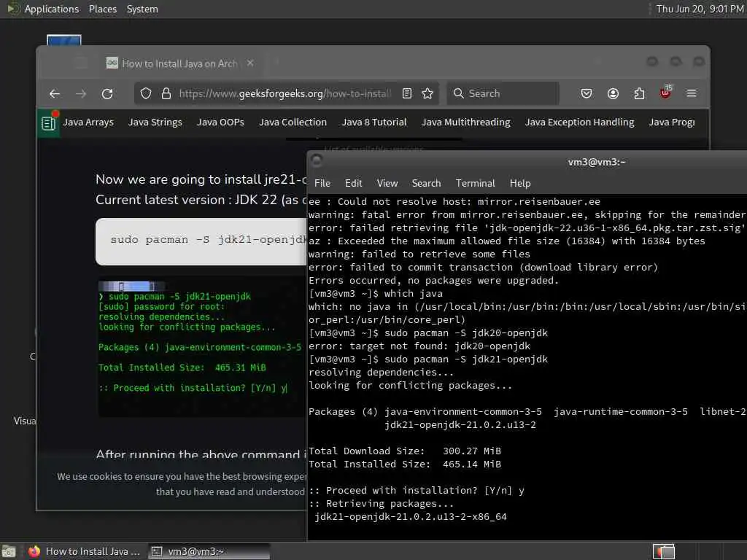Click the workspace switcher in bottom panel

664,551
